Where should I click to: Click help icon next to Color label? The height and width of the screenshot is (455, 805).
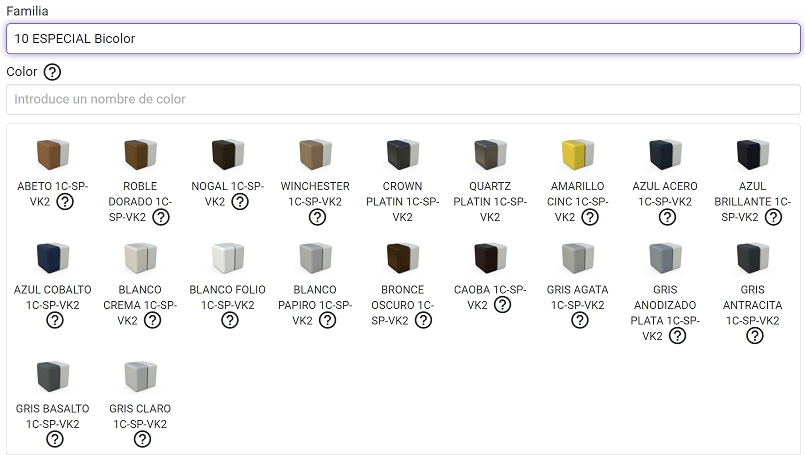tap(52, 72)
